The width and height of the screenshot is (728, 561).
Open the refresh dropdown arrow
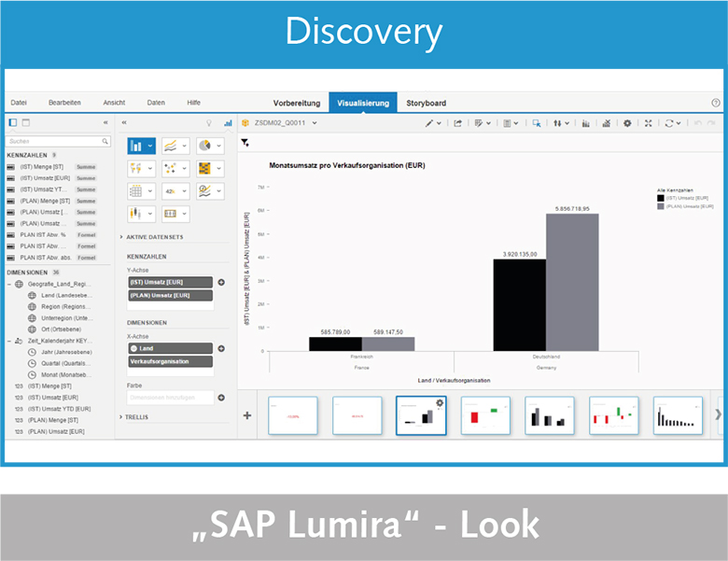(679, 123)
